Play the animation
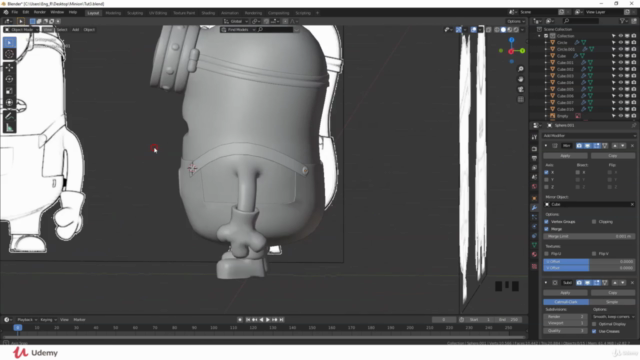 pos(268,320)
